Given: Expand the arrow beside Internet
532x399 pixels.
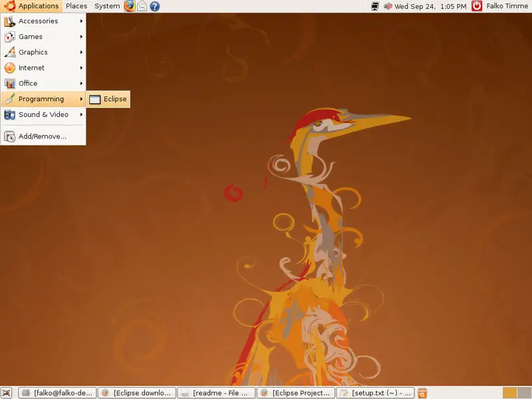Looking at the screenshot, I should click(81, 68).
